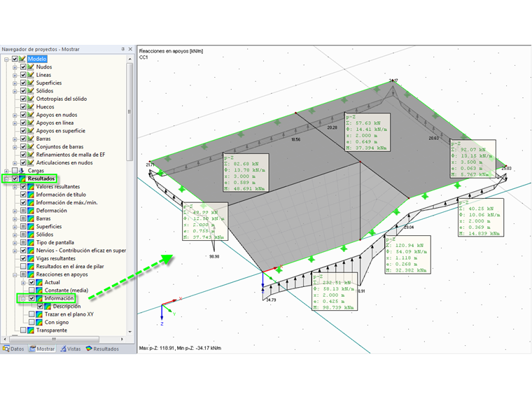Click the Resultados rainbow icon
532x399 pixels.
(x=22, y=178)
